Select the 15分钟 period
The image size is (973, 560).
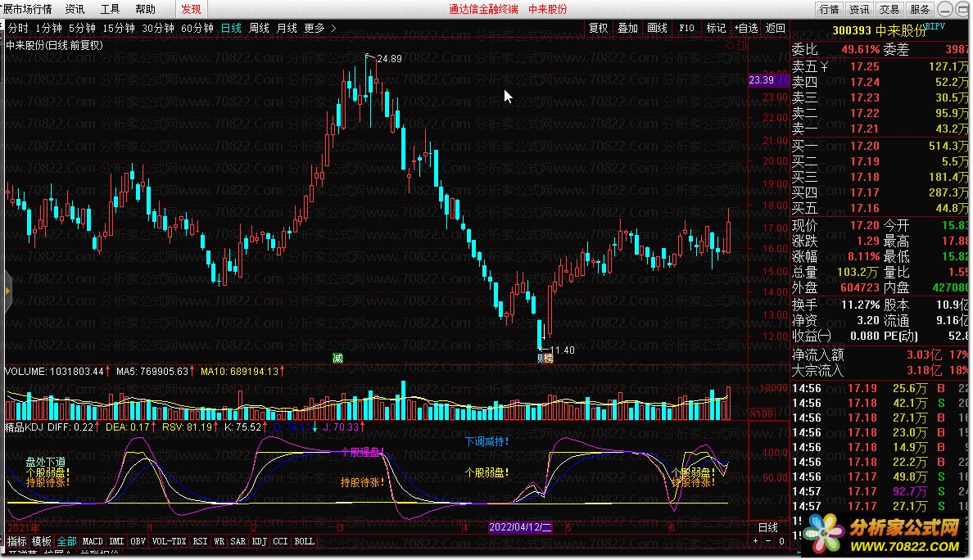click(x=119, y=28)
